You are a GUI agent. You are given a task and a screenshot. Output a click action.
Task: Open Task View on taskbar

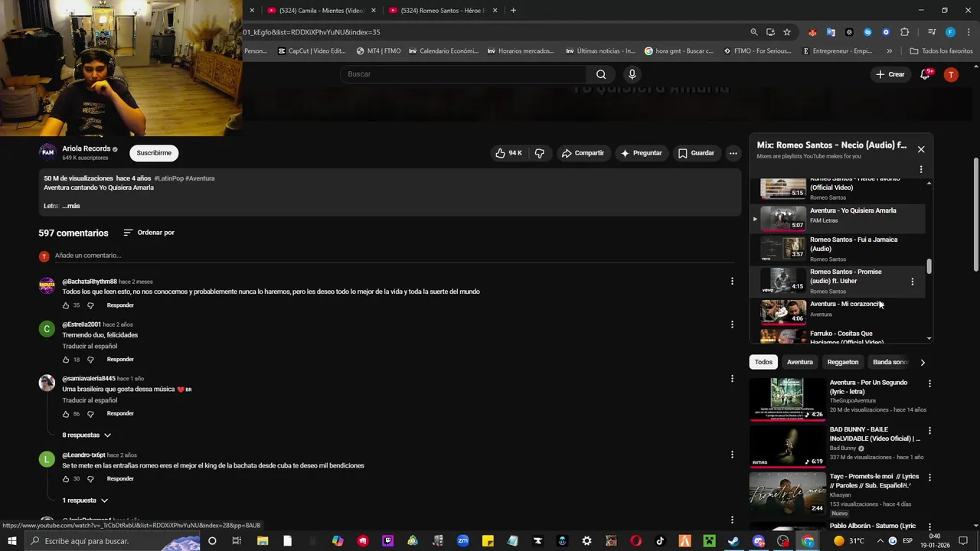tap(237, 541)
